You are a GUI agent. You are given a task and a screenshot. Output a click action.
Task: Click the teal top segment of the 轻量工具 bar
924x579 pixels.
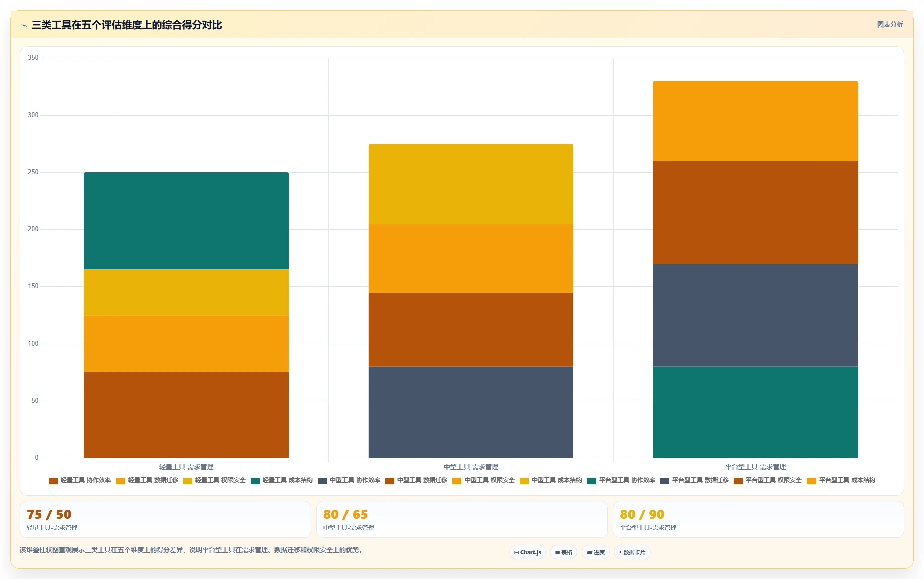pos(186,221)
